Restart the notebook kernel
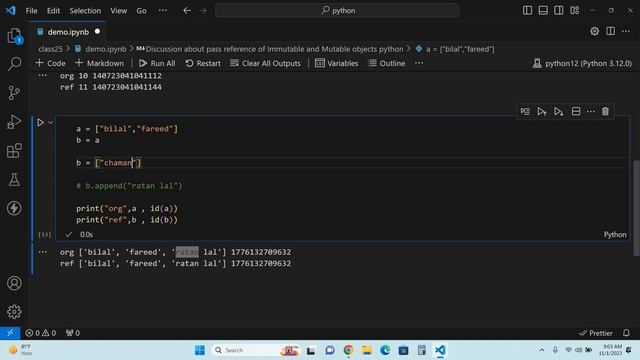The image size is (640, 360). (x=203, y=63)
